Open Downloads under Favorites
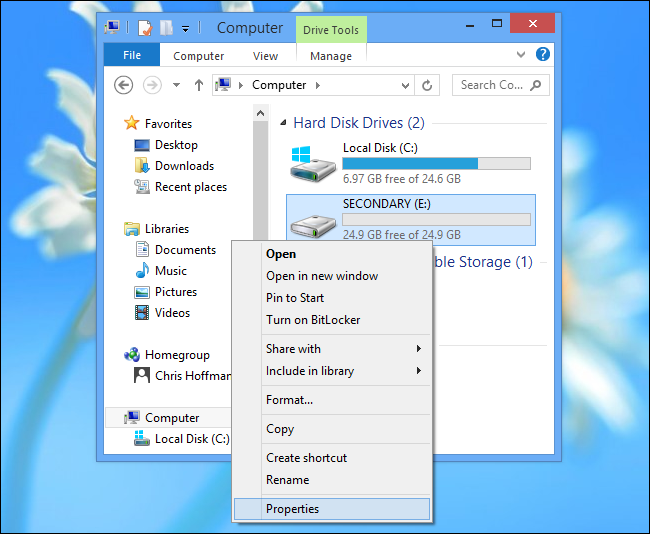The width and height of the screenshot is (650, 534). [x=184, y=166]
